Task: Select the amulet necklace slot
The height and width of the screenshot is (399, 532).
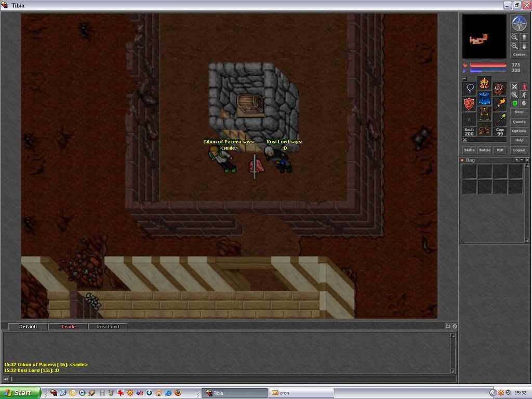Action: (x=470, y=88)
